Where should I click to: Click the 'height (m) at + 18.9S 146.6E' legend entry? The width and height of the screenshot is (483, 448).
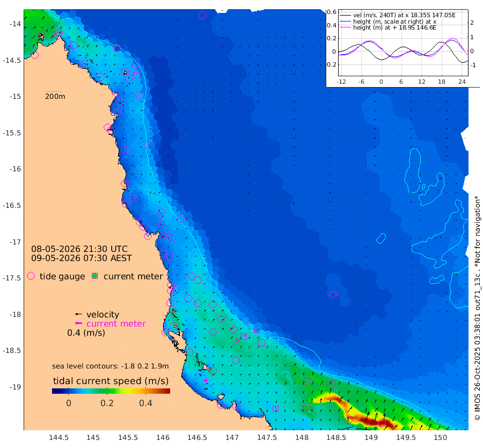[x=394, y=27]
